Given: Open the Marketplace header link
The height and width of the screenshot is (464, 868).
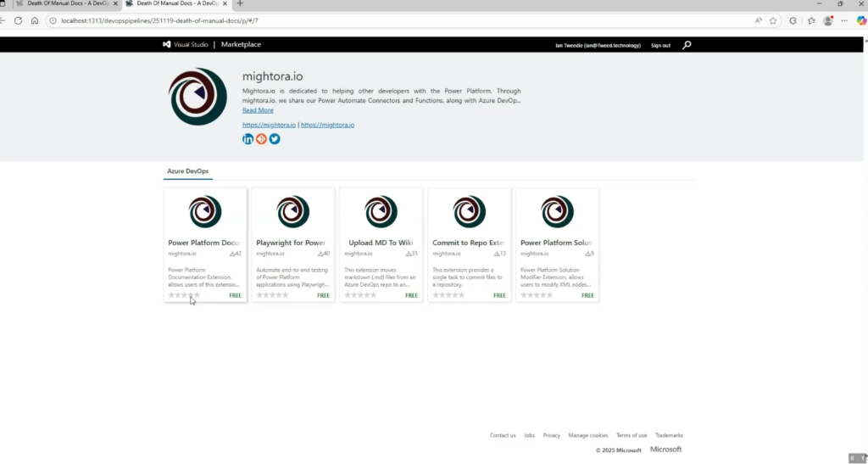Looking at the screenshot, I should tap(241, 44).
